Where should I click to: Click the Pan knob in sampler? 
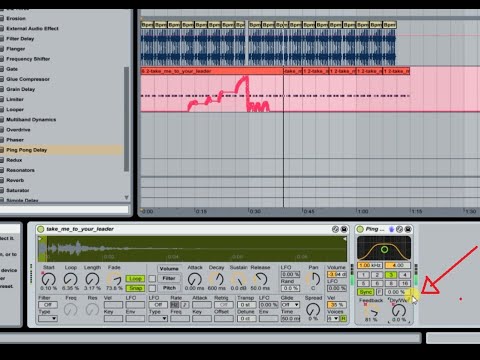313,279
